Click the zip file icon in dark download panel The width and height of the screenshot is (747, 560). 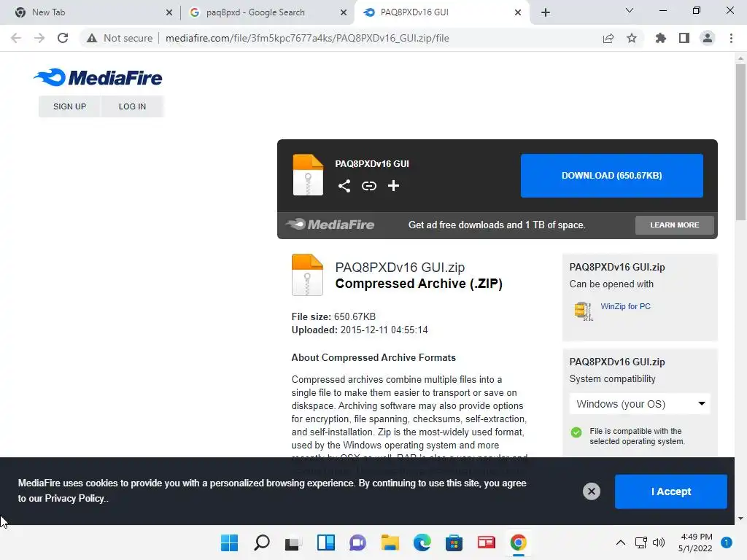(x=308, y=175)
